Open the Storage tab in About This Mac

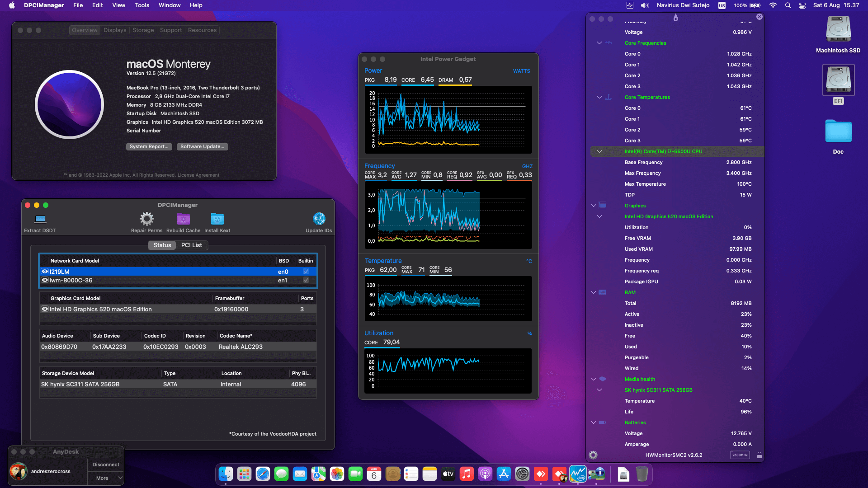pyautogui.click(x=143, y=30)
